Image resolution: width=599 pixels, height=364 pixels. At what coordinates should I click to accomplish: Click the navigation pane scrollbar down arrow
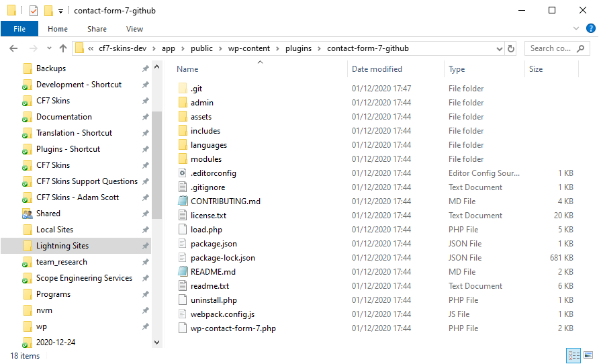click(x=157, y=342)
